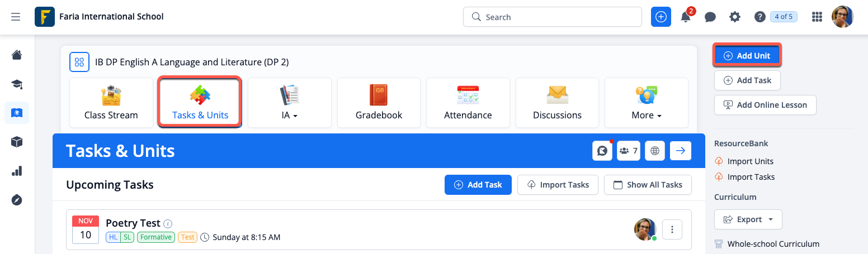Open the graduation cap sidebar icon
This screenshot has height=254, width=868.
click(x=17, y=84)
